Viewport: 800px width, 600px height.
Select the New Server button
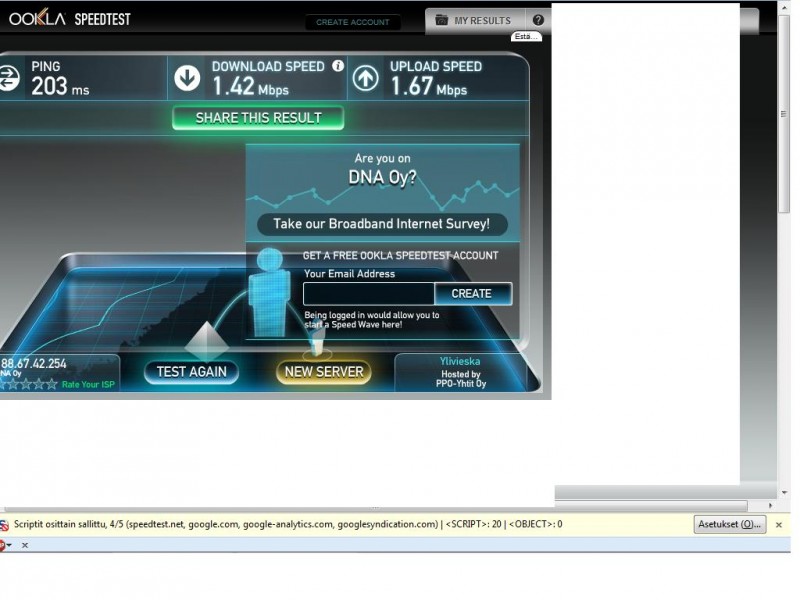324,371
